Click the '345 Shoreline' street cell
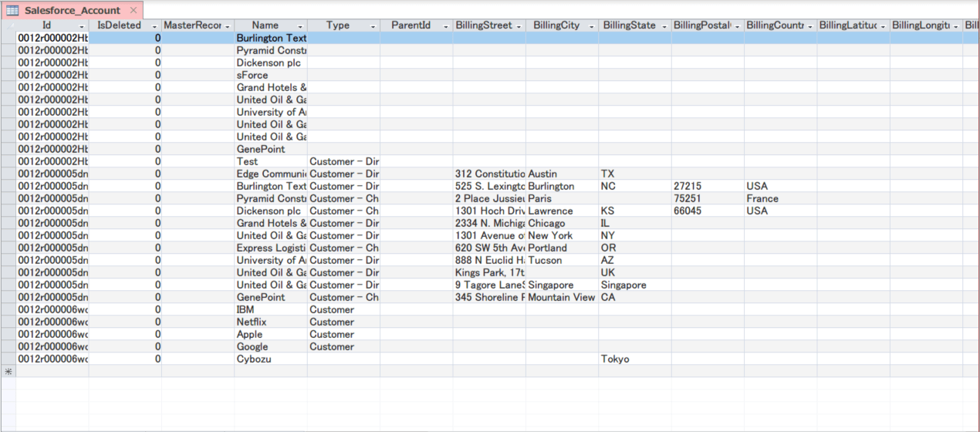The height and width of the screenshot is (432, 980). (489, 297)
